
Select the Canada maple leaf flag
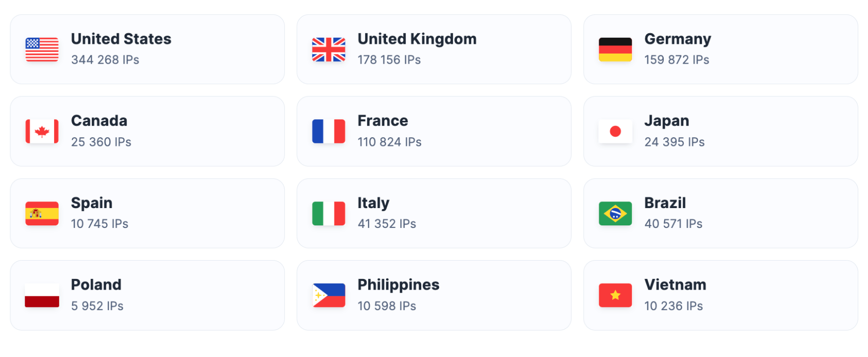click(42, 132)
